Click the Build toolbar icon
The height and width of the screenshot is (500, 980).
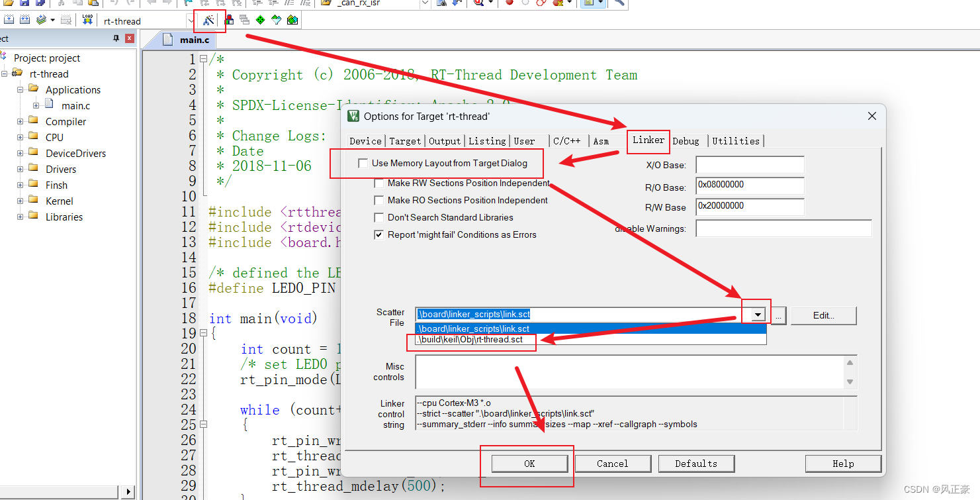pos(24,19)
